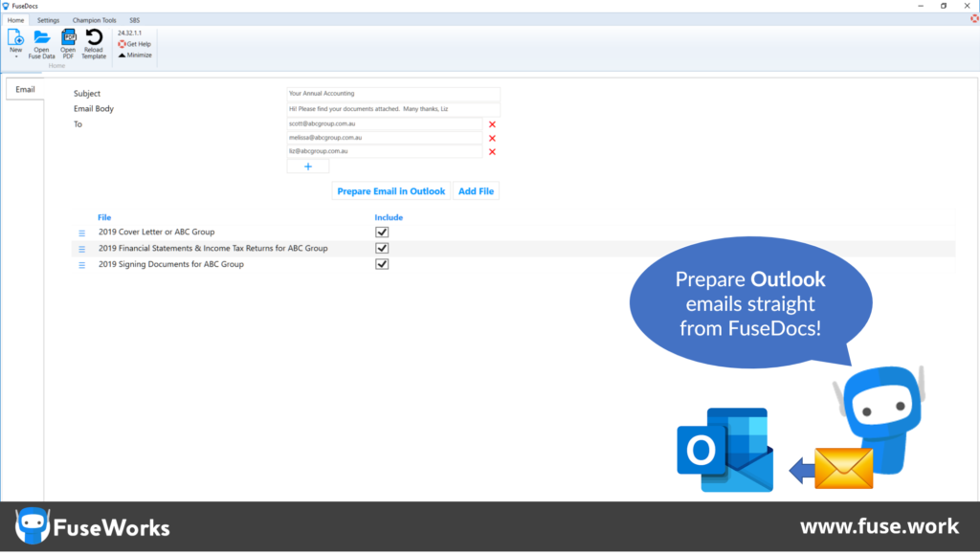980x555 pixels.
Task: Remove melissa@abcgroup.com.au recipient with red X
Action: pyautogui.click(x=492, y=138)
